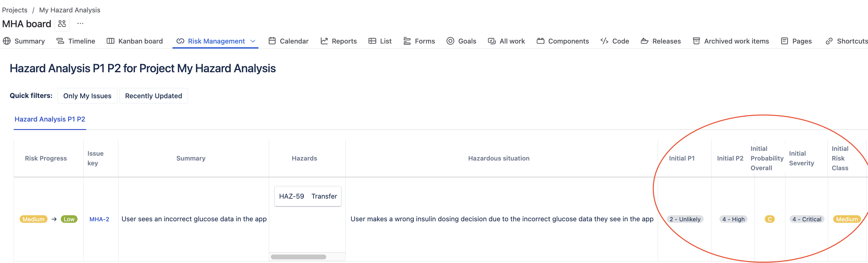This screenshot has width=868, height=263.
Task: Click the Hazardous situation column header
Action: tap(499, 158)
